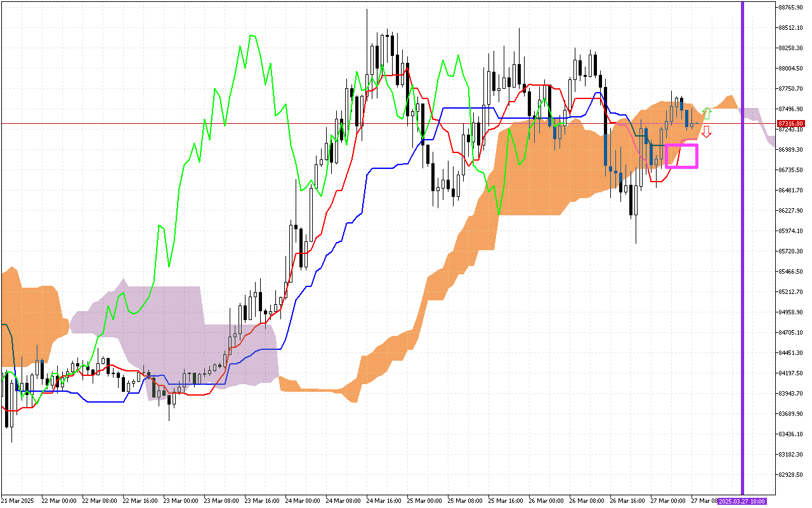Click price axis value 88765.90
The height and width of the screenshot is (508, 812).
[x=790, y=8]
